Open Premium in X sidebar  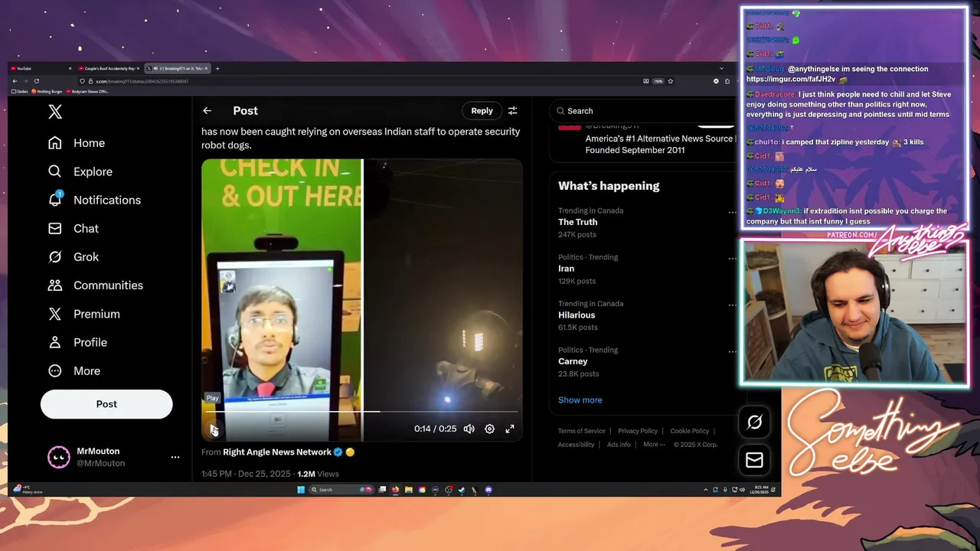[84, 314]
